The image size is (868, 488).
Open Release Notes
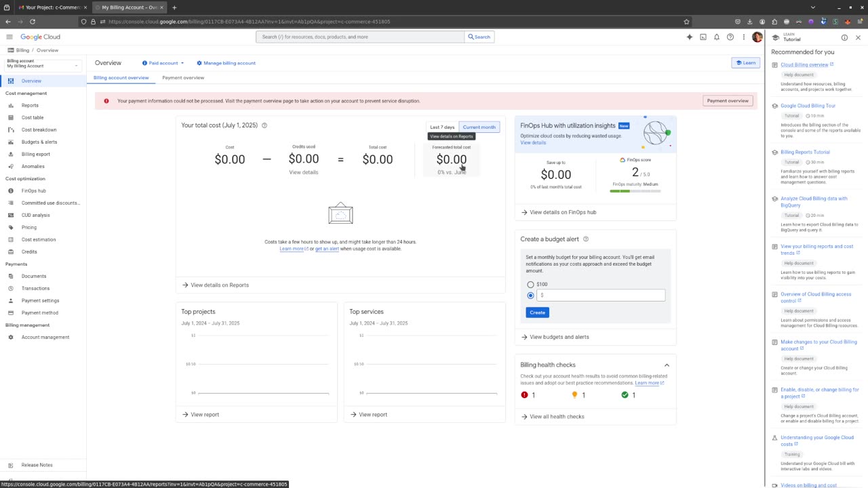pyautogui.click(x=37, y=465)
